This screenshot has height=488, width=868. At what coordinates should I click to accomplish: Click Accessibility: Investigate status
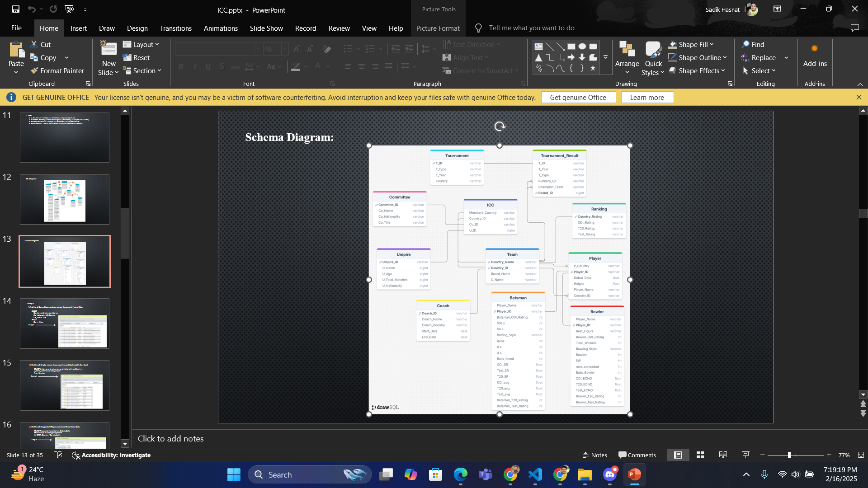point(111,455)
